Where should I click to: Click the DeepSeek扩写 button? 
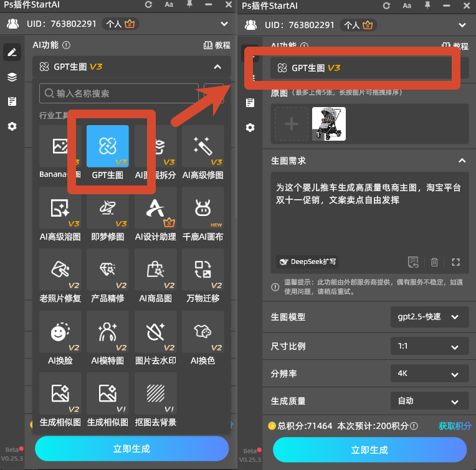click(x=307, y=261)
